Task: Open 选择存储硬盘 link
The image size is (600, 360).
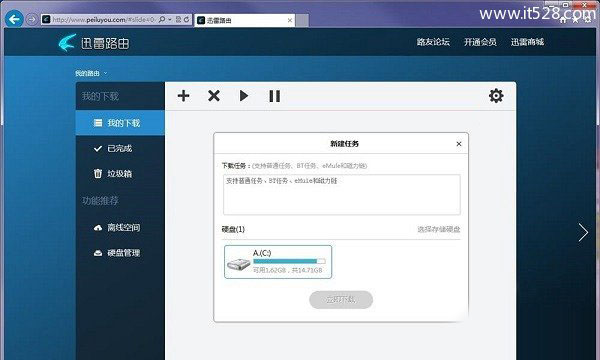Action: [x=439, y=229]
